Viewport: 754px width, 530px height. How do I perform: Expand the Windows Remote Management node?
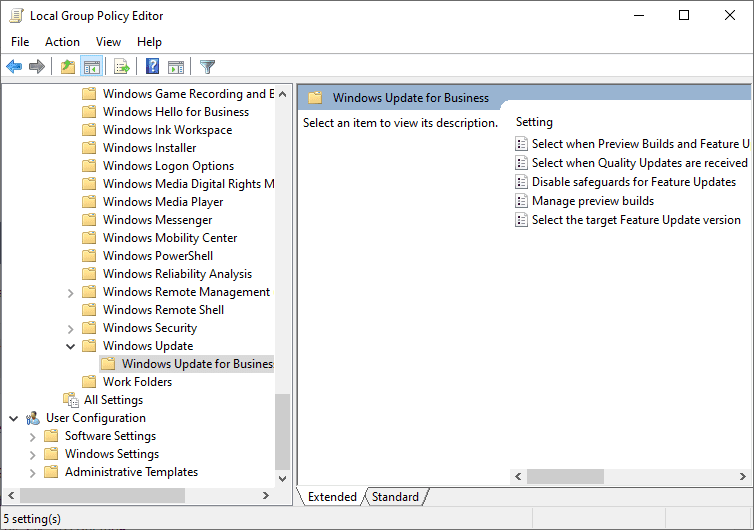tap(71, 293)
